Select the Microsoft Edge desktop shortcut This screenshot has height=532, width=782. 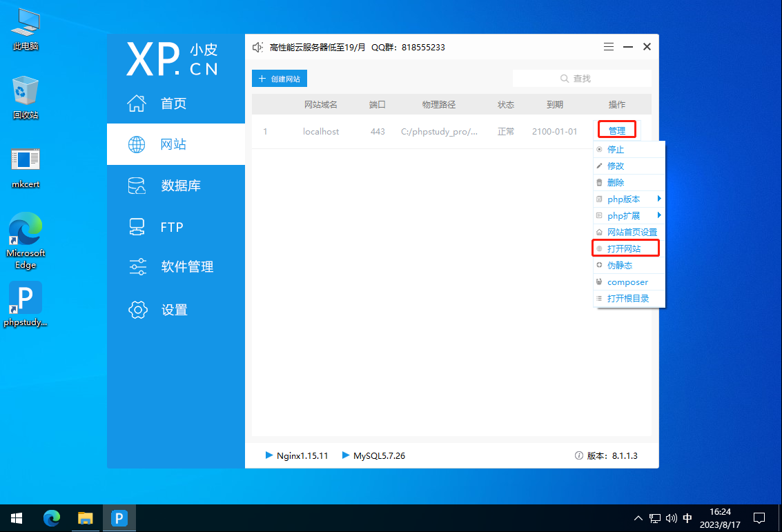pos(26,241)
